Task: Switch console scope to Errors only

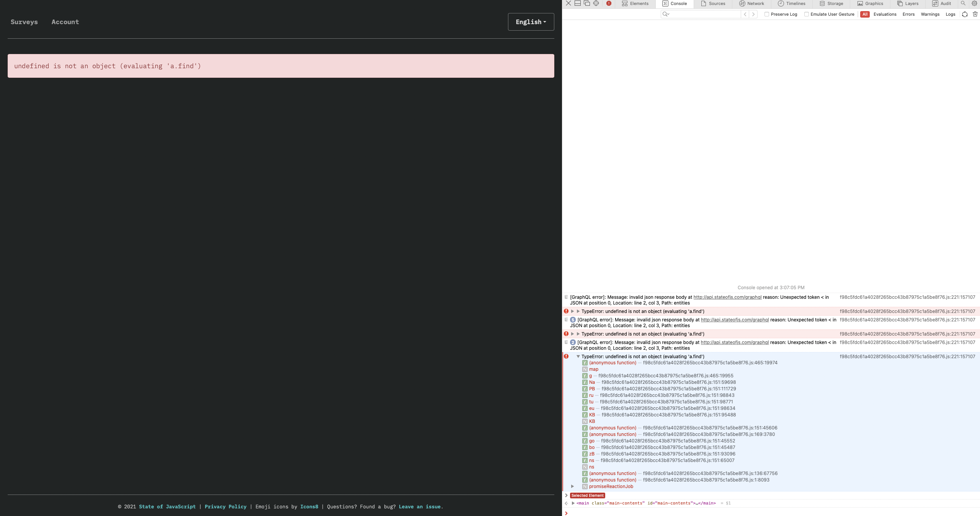Action: (x=908, y=14)
